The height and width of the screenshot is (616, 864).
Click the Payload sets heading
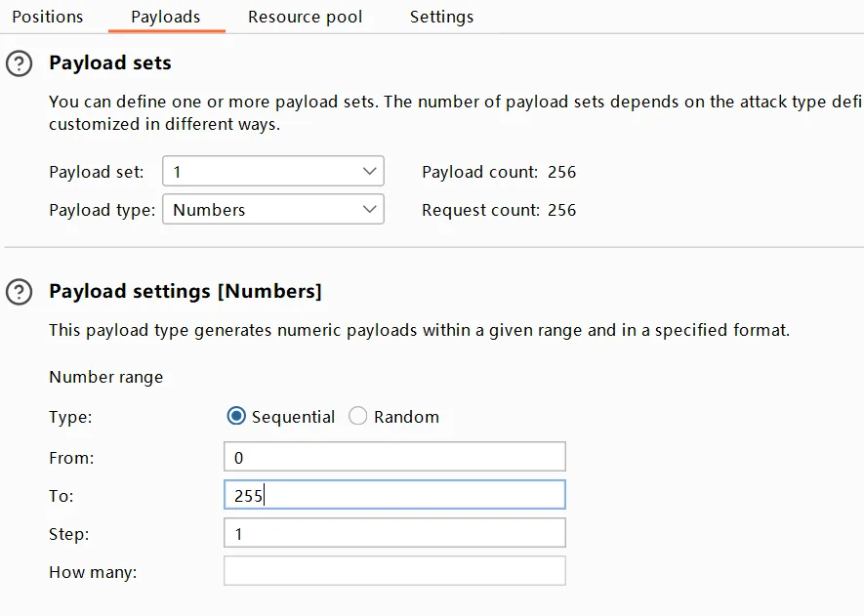(110, 63)
